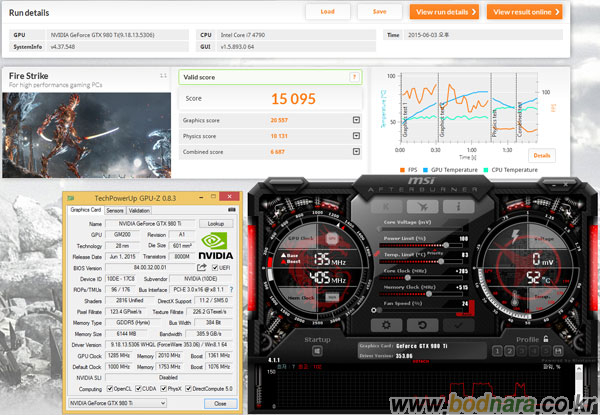This screenshot has width=600, height=415.
Task: Click GPU-Z BIOS export share icon
Action: click(202, 267)
